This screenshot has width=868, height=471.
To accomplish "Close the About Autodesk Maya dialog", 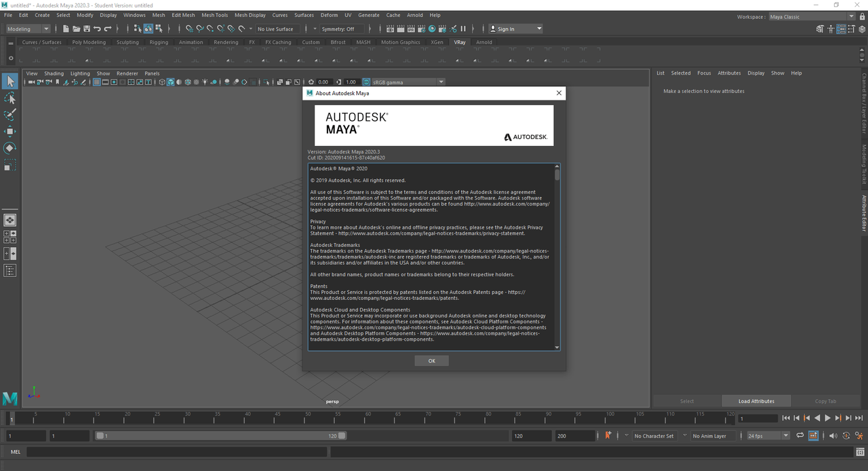I will 559,93.
